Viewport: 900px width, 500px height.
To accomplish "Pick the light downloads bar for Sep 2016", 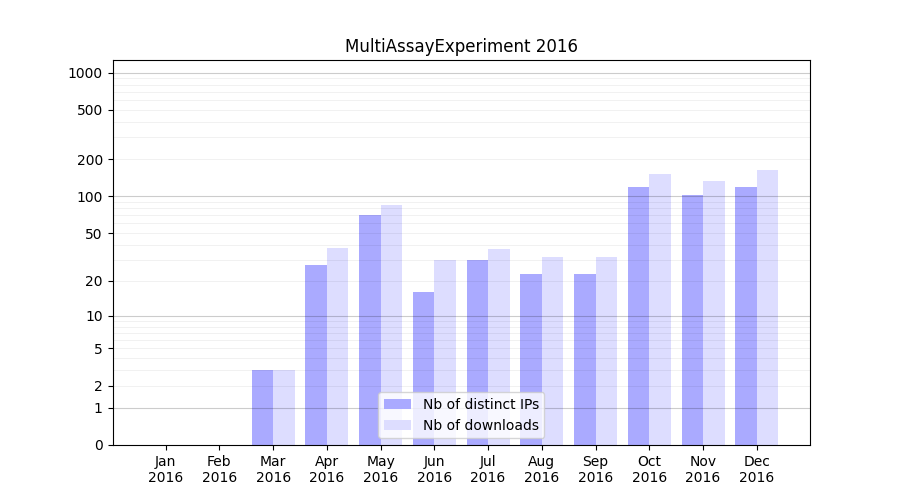I will (x=606, y=351).
